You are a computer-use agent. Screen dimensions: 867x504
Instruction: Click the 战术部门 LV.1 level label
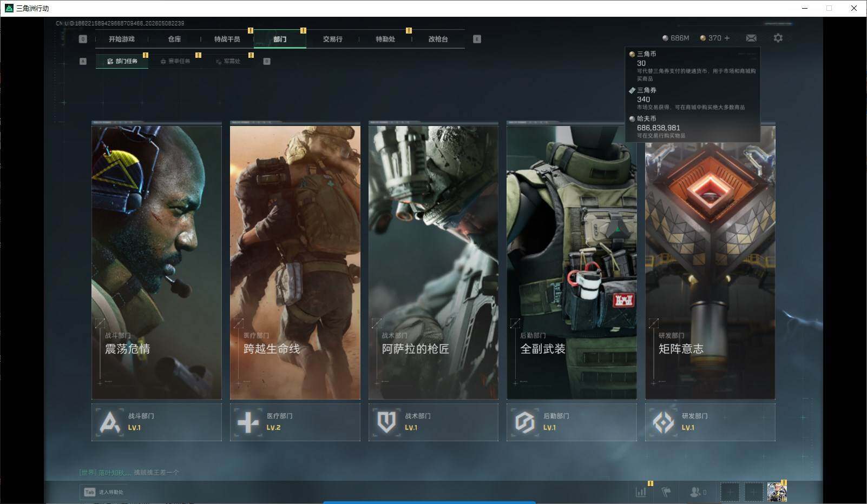(411, 428)
